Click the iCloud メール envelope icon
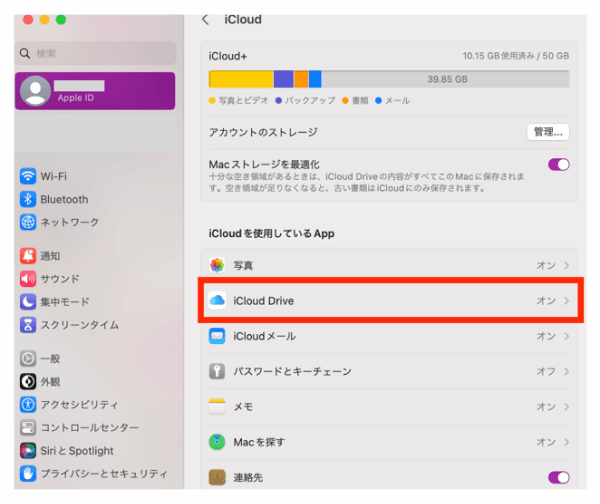The width and height of the screenshot is (600, 504). tap(217, 336)
